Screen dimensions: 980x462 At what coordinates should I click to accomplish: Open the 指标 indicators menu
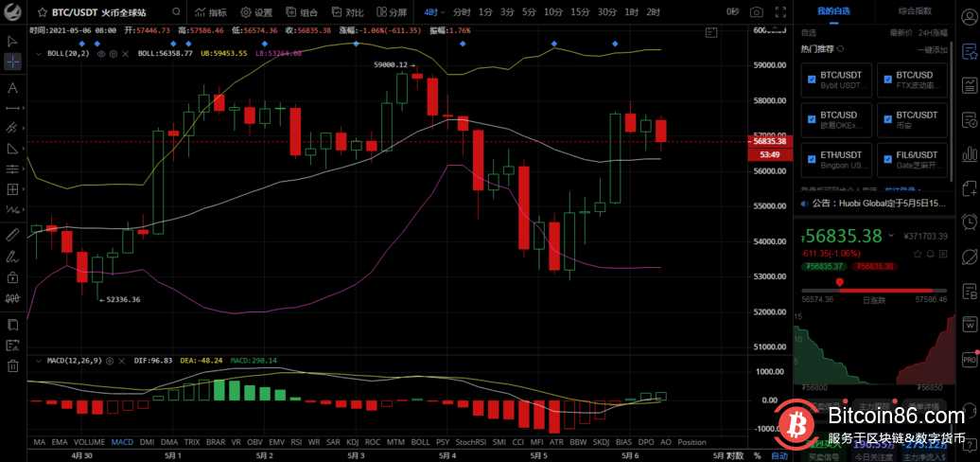(x=211, y=12)
